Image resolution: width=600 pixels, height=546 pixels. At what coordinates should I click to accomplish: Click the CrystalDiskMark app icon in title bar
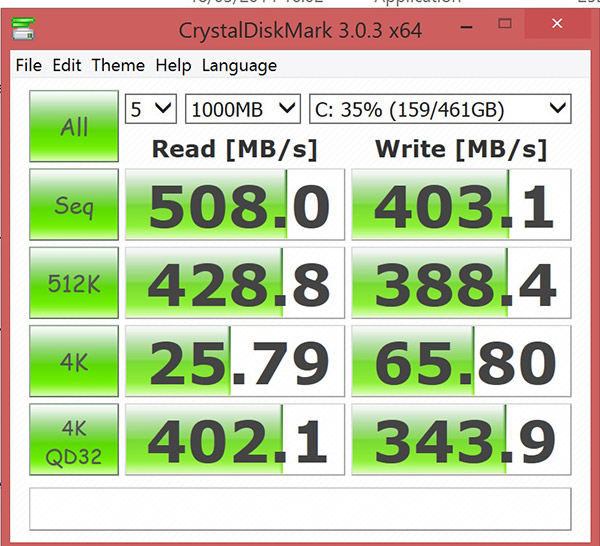23,29
